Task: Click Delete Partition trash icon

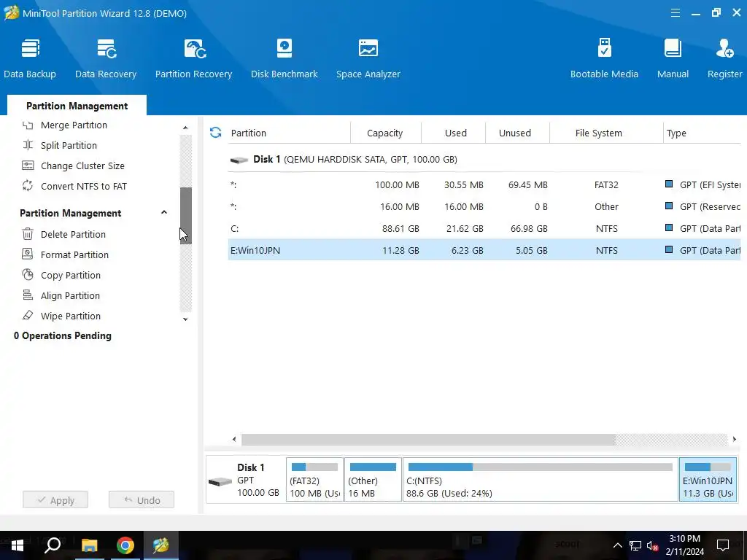Action: click(28, 234)
